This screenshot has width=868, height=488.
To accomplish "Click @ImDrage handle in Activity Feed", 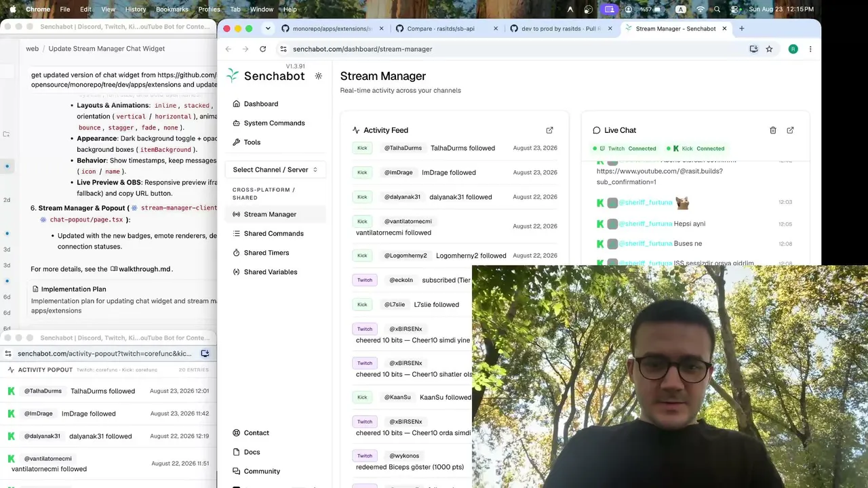I will point(399,172).
